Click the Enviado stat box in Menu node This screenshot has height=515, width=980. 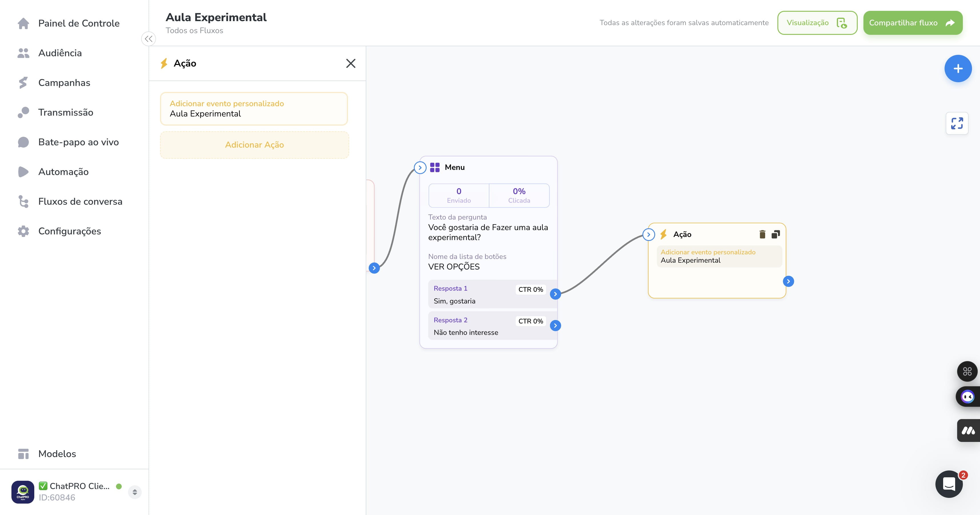(459, 195)
